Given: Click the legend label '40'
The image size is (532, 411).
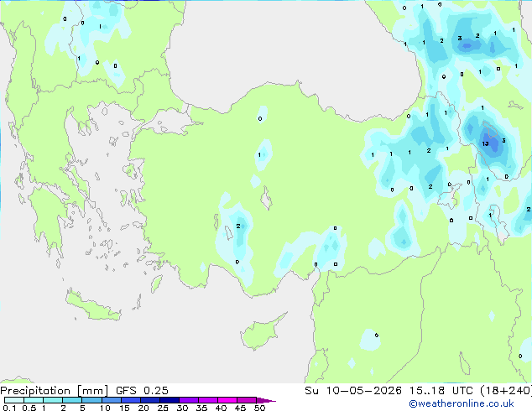Looking at the screenshot, I should [x=221, y=408].
